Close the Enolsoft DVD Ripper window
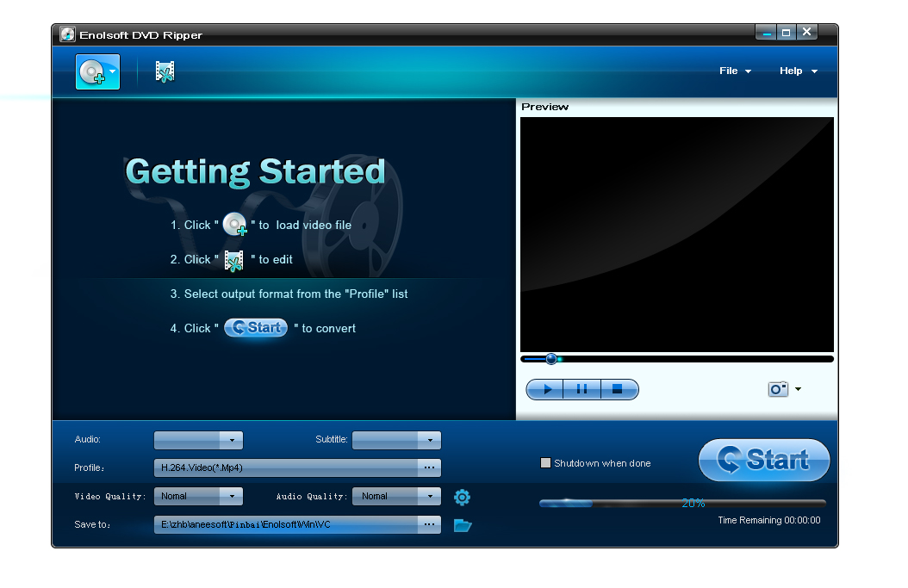Viewport: 908px width, 588px height. click(807, 33)
